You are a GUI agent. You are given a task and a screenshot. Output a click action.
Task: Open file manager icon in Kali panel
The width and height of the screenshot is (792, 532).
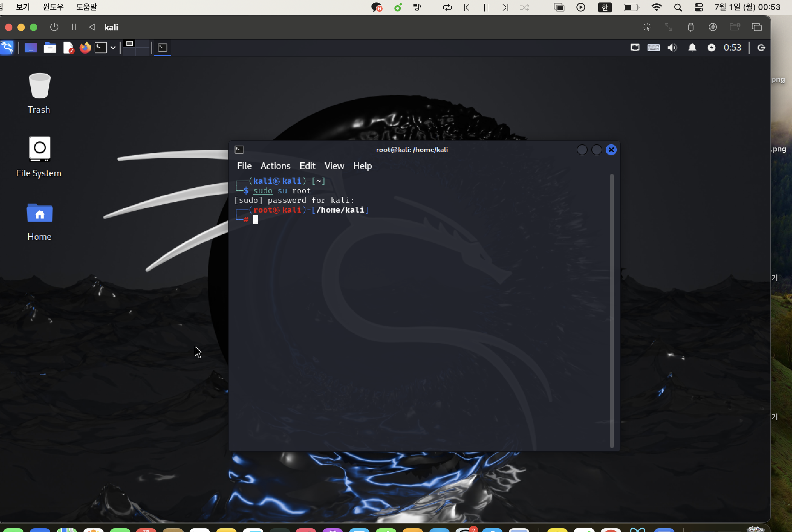click(x=50, y=48)
